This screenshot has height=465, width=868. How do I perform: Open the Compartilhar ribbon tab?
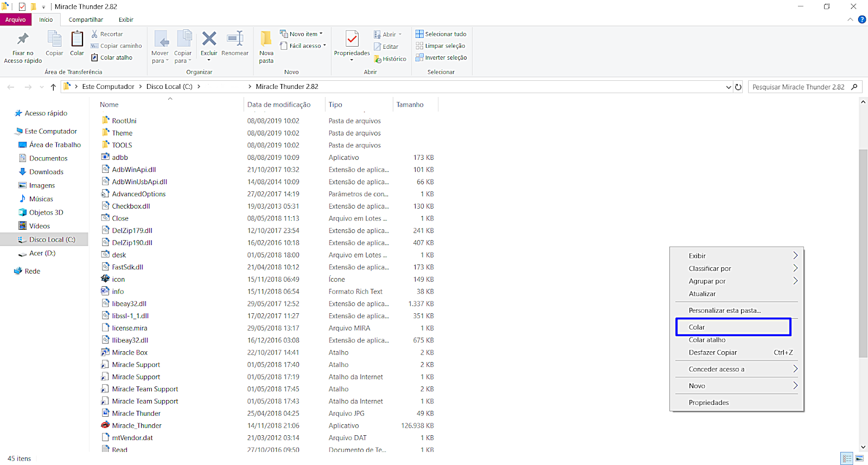pos(86,20)
